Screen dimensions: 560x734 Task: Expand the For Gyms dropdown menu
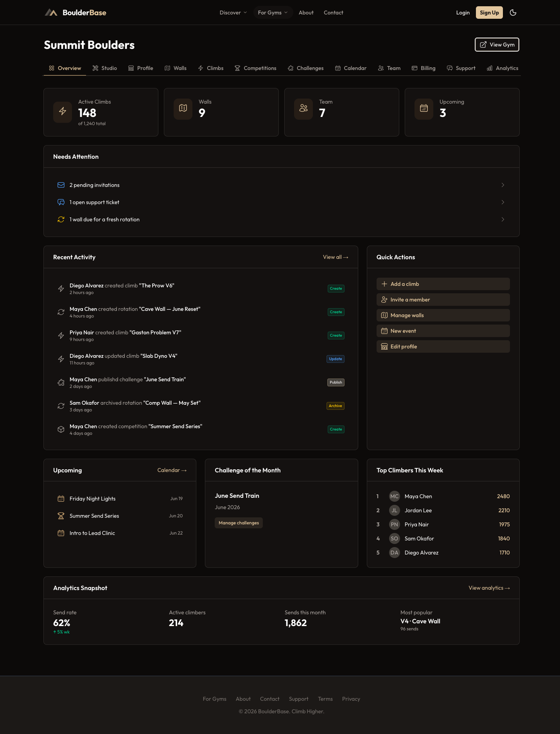273,13
